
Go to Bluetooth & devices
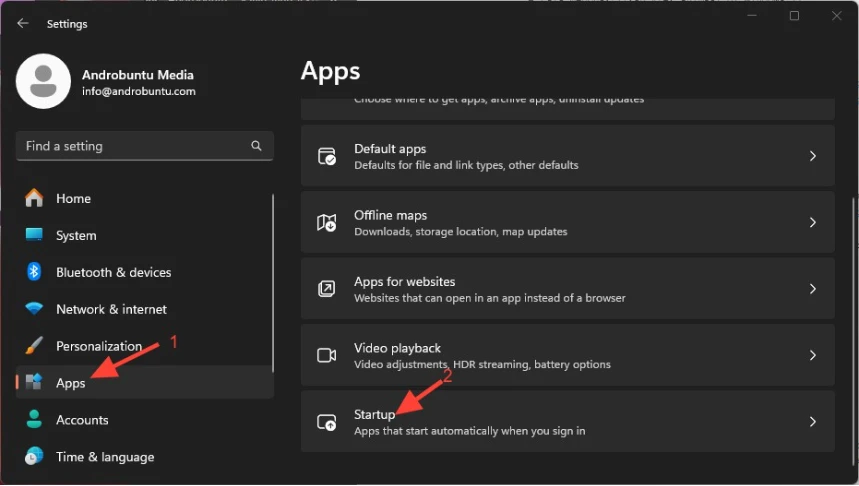[145, 272]
